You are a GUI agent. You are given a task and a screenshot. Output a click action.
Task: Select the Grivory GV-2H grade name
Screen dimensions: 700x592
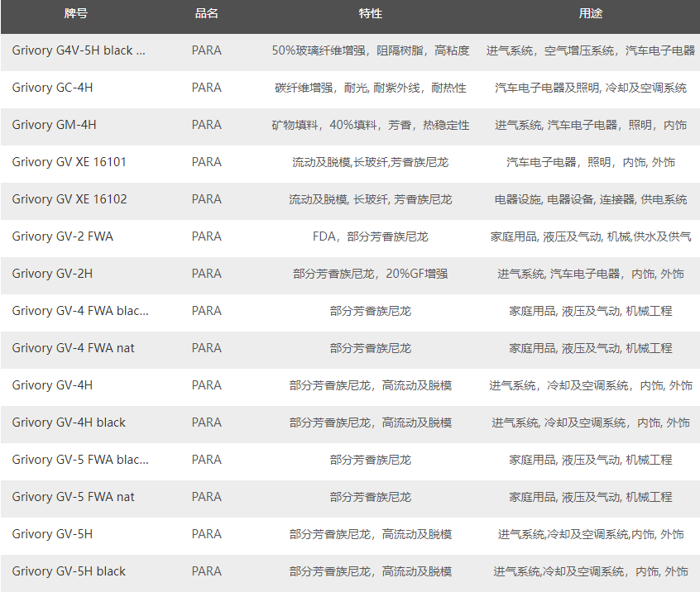tap(52, 274)
